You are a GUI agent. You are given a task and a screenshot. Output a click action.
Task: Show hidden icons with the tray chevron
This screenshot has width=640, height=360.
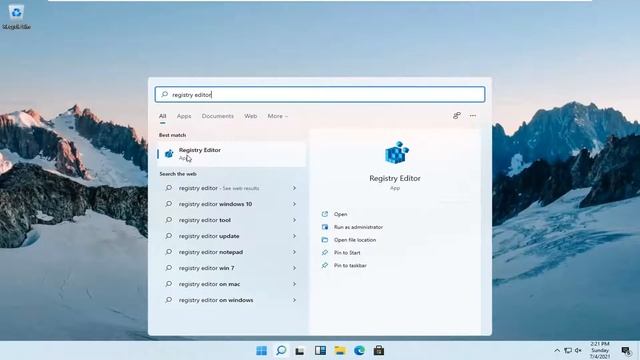tap(557, 350)
